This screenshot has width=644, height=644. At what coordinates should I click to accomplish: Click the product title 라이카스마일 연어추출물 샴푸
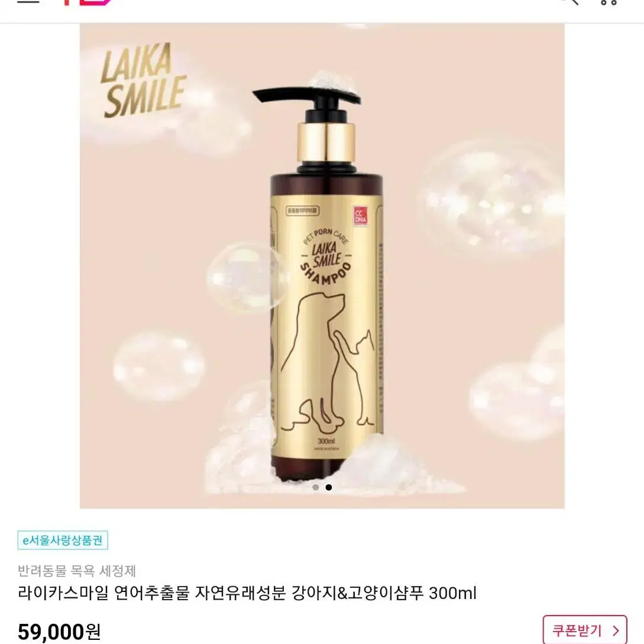(x=247, y=593)
